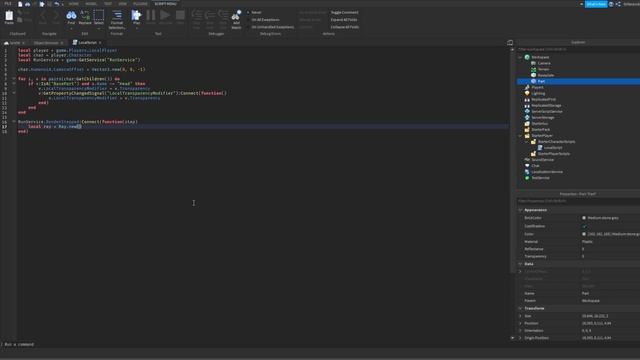Open the TEST ribbon tab
This screenshot has width=640, height=360.
coord(108,4)
